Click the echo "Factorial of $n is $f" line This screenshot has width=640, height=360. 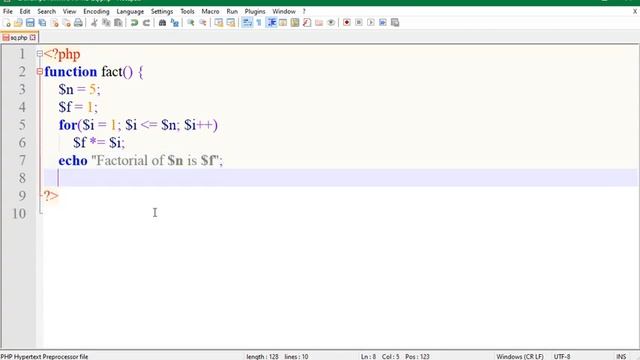click(x=141, y=160)
